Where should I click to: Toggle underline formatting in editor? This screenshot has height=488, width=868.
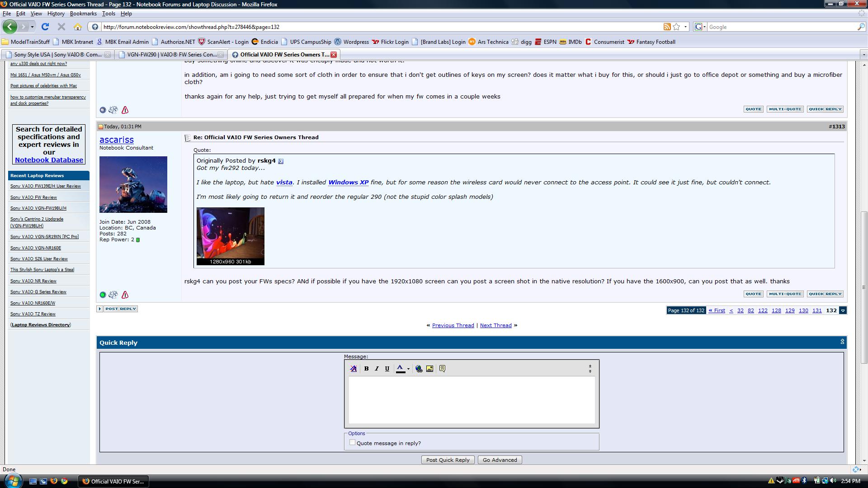point(387,369)
